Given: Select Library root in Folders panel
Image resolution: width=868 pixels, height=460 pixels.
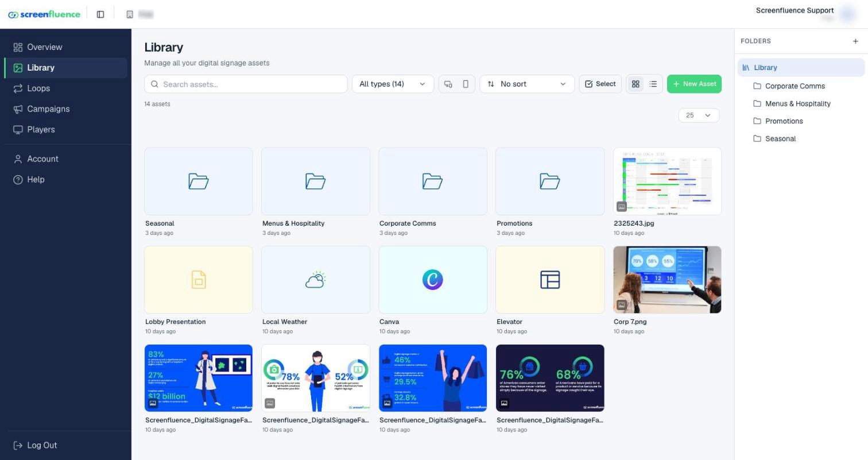Looking at the screenshot, I should coord(801,68).
